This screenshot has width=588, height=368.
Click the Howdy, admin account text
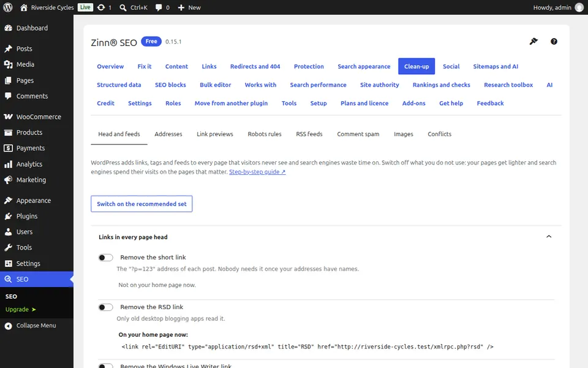pyautogui.click(x=552, y=7)
